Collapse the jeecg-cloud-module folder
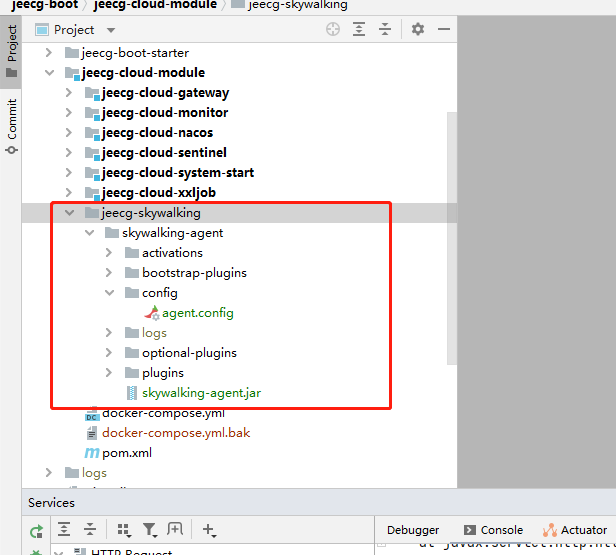The image size is (616, 555). click(x=50, y=73)
